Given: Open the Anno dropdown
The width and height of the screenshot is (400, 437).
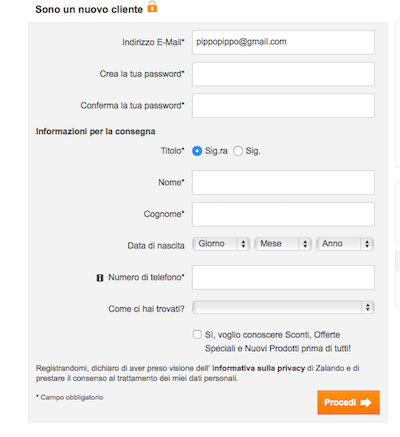Looking at the screenshot, I should [345, 244].
